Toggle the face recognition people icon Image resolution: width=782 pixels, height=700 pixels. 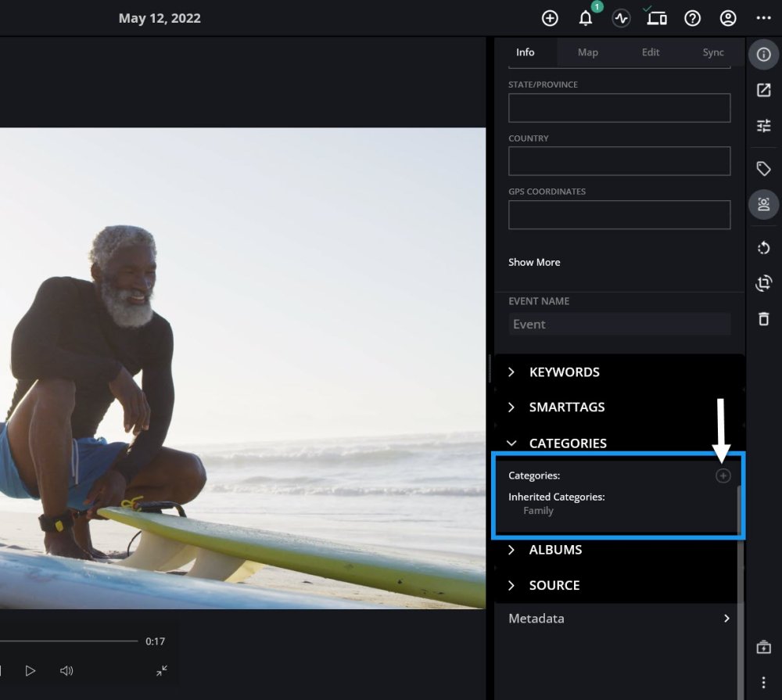(764, 204)
